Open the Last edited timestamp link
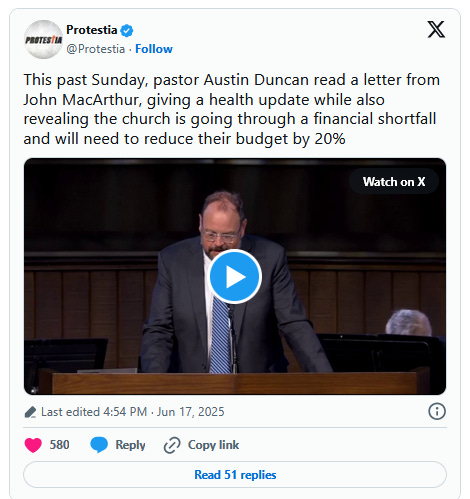Image resolution: width=470 pixels, height=499 pixels. tap(133, 412)
